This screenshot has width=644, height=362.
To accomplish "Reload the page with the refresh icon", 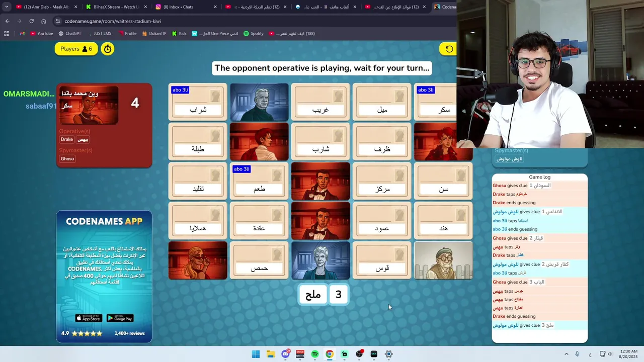I will point(31,21).
